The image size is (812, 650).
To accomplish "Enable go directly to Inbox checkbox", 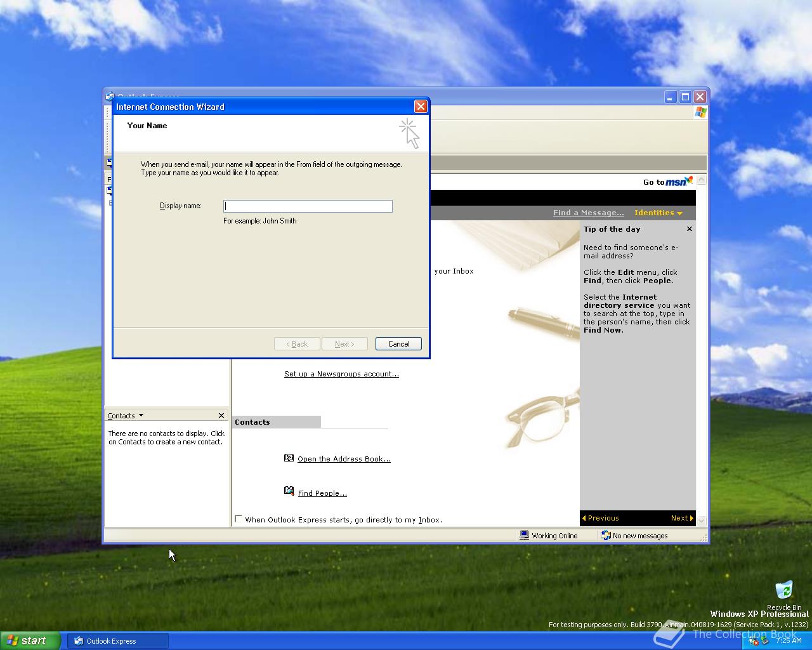I will pos(239,519).
